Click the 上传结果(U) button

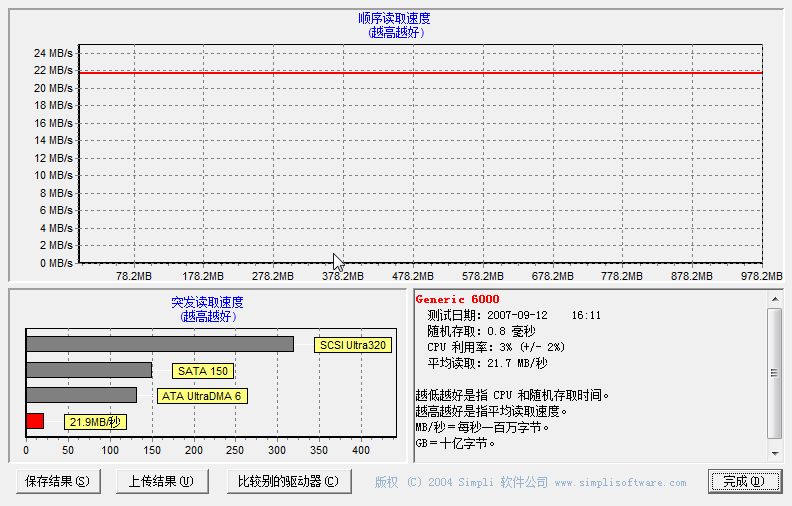162,481
